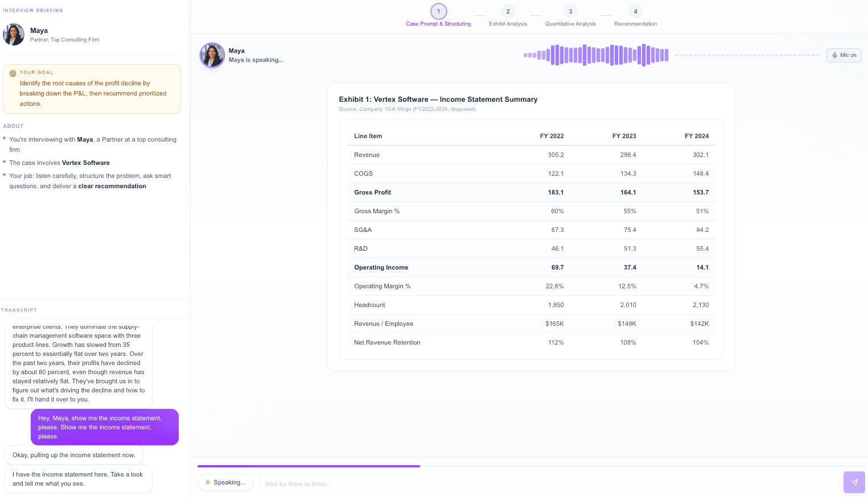Click the FY 2024 column header
868x497 pixels.
(696, 136)
